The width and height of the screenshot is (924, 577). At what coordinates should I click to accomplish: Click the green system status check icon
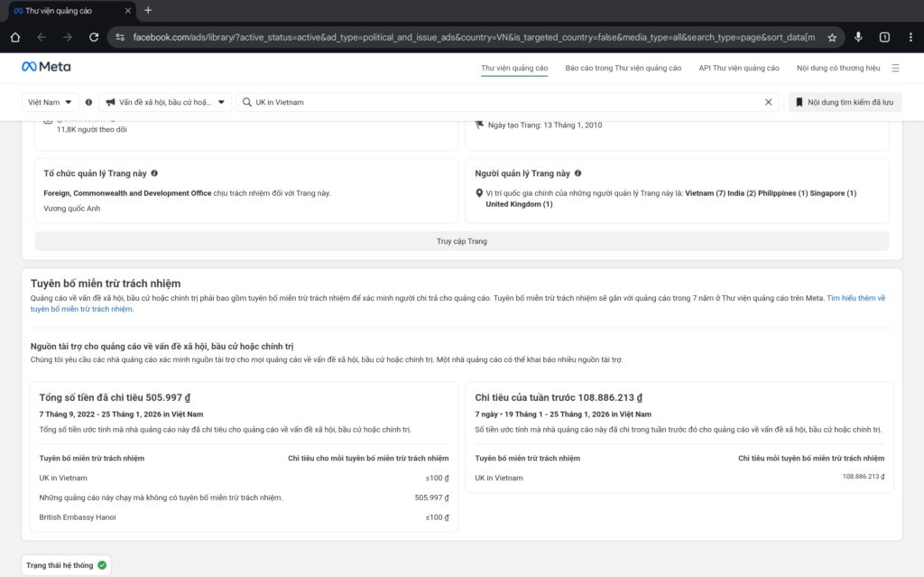pos(102,563)
